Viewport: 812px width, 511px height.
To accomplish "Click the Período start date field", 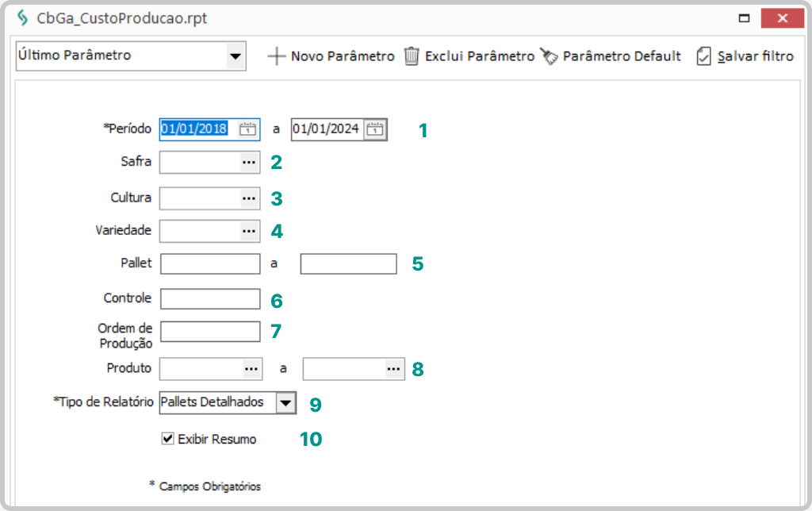I will (197, 129).
